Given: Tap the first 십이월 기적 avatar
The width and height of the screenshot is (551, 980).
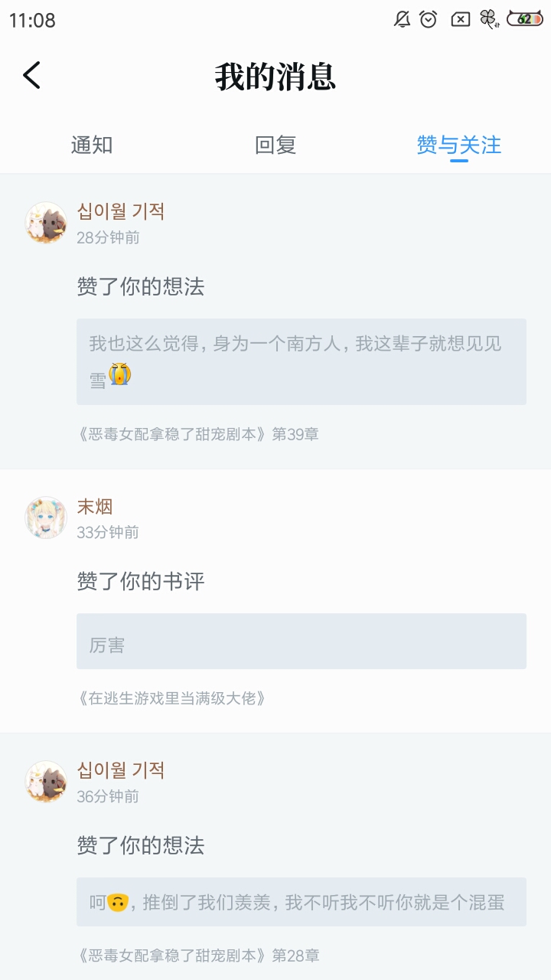Looking at the screenshot, I should [46, 223].
